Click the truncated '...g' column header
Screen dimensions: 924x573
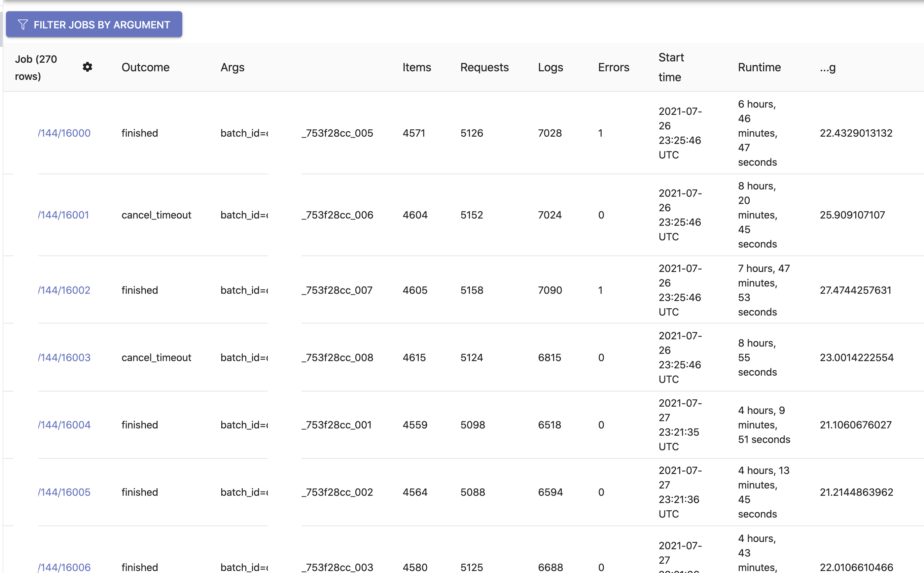(827, 67)
